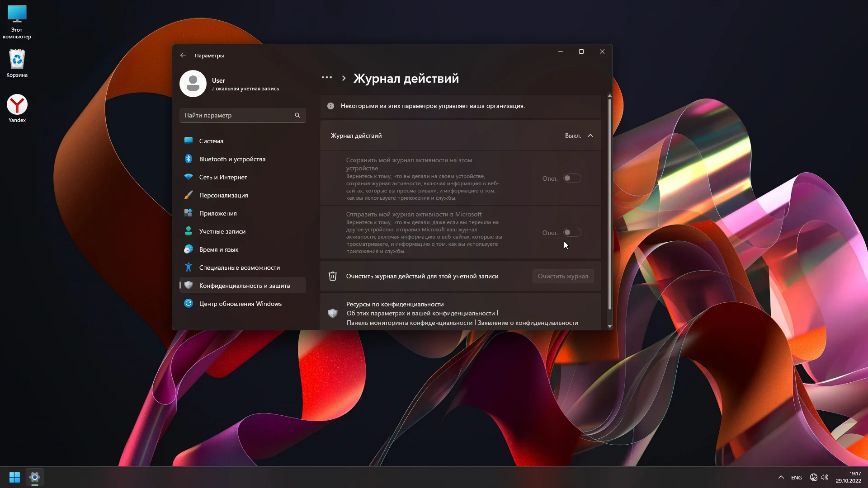Click the Очистить журнал button
The image size is (868, 488).
pyautogui.click(x=563, y=276)
